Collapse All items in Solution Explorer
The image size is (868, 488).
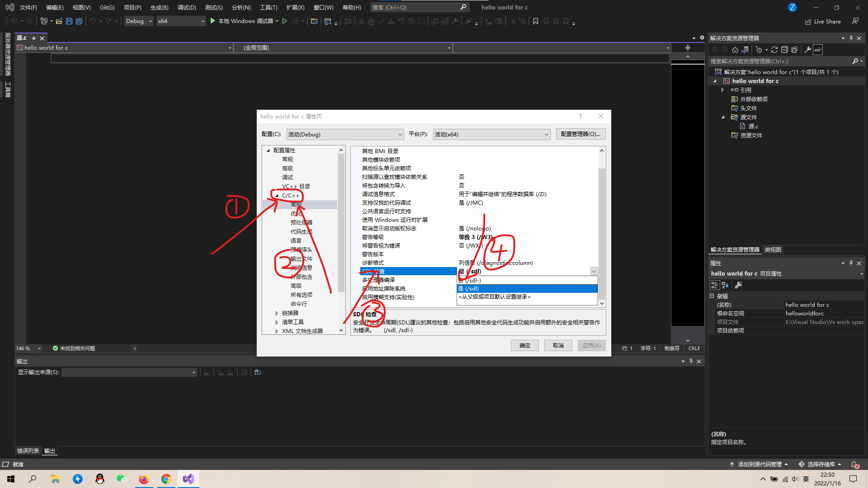coord(784,50)
